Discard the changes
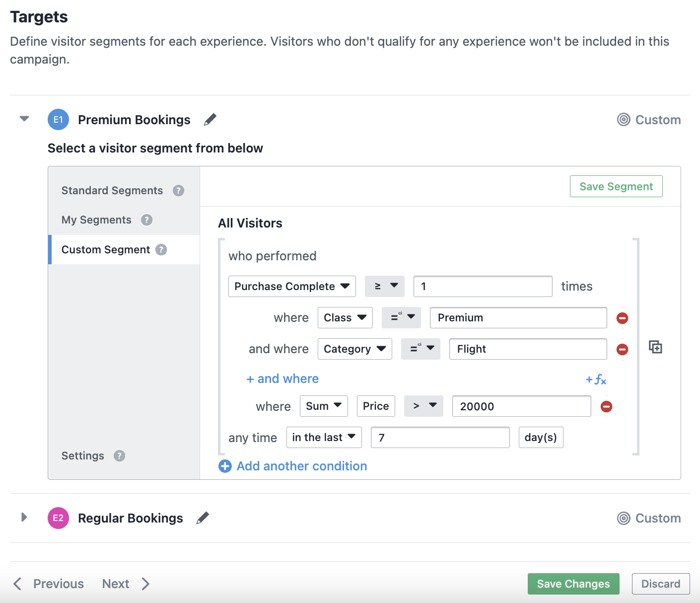 pos(661,584)
